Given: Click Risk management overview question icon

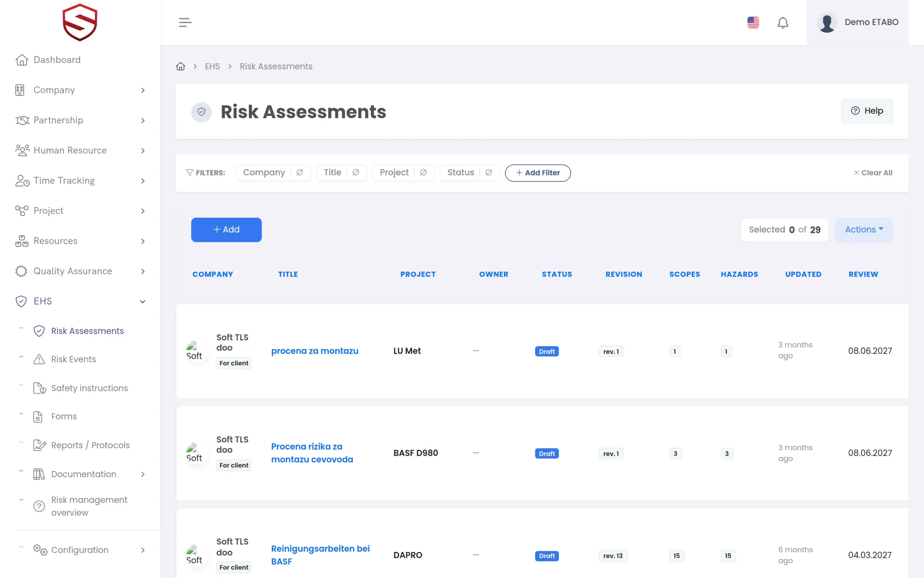Looking at the screenshot, I should pyautogui.click(x=39, y=506).
